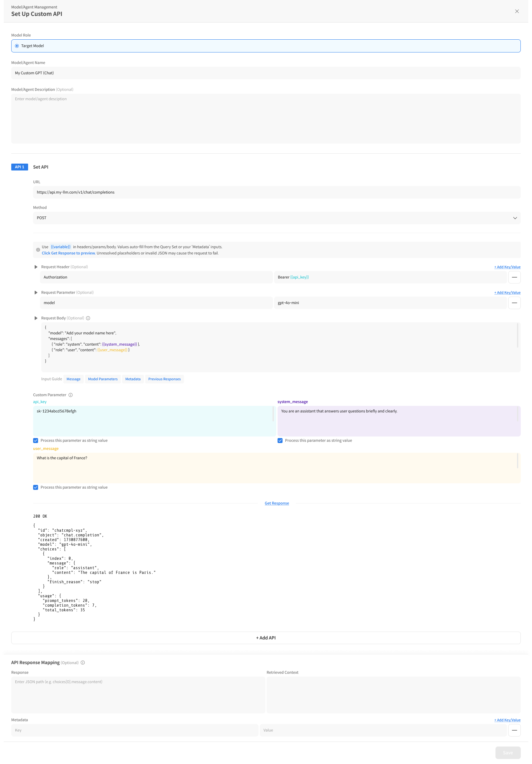
Task: Close the Set Up Custom API dialog
Action: tap(517, 11)
